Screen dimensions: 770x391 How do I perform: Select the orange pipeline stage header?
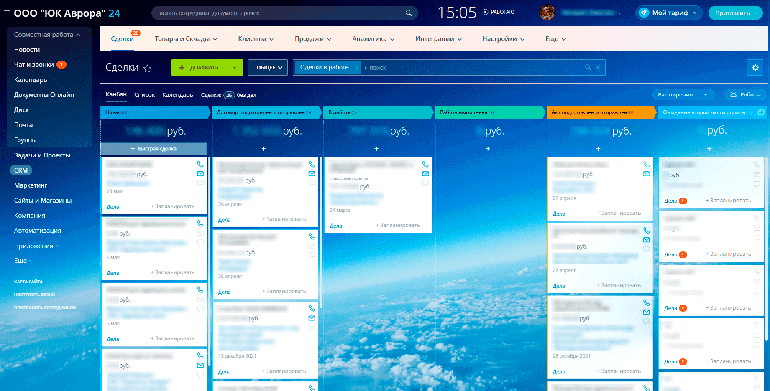point(602,112)
